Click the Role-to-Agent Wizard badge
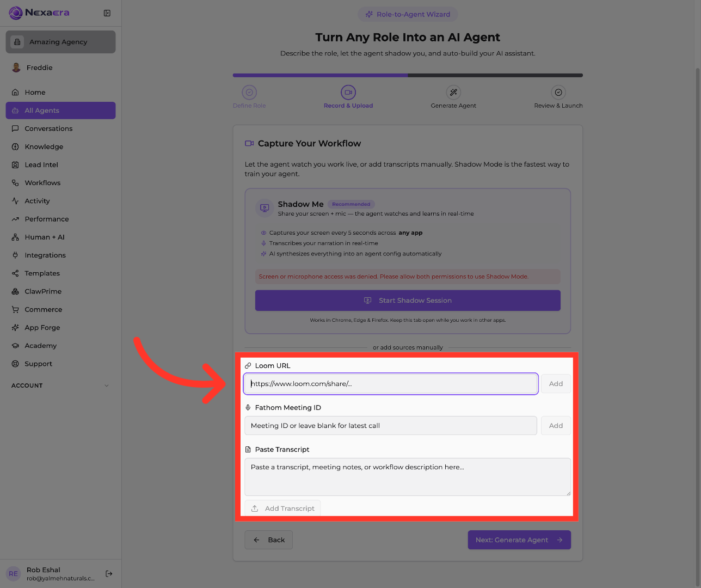Screen dimensions: 701x588 (408, 14)
